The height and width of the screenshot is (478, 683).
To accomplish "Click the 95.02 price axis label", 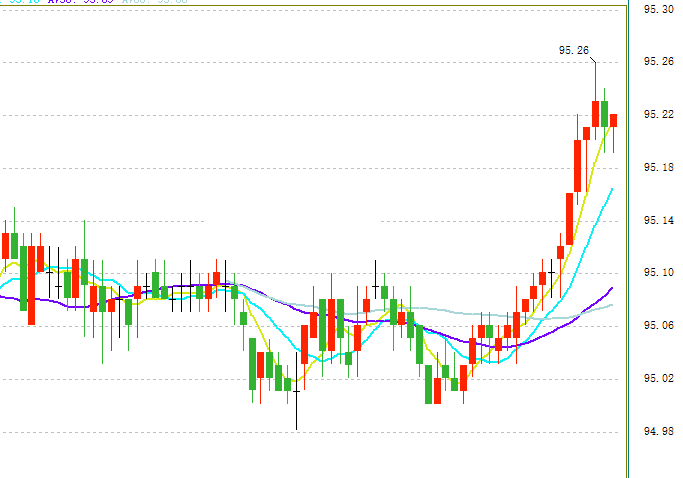I will point(657,379).
